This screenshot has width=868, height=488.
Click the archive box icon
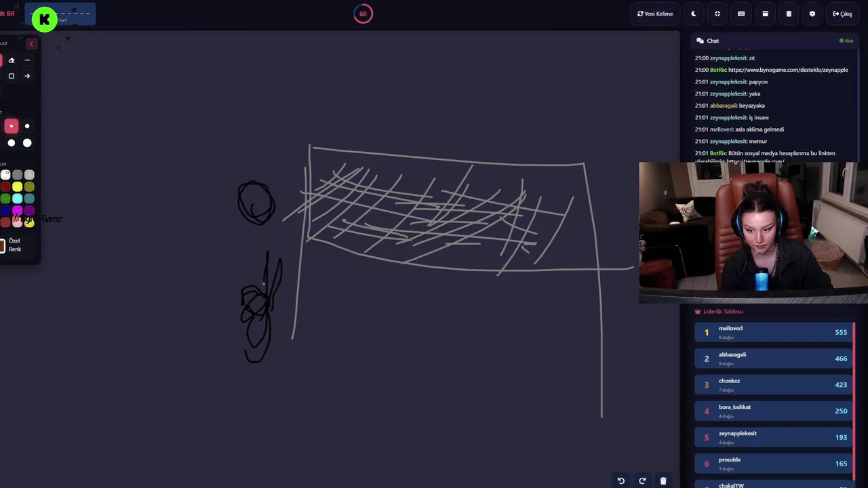[765, 14]
